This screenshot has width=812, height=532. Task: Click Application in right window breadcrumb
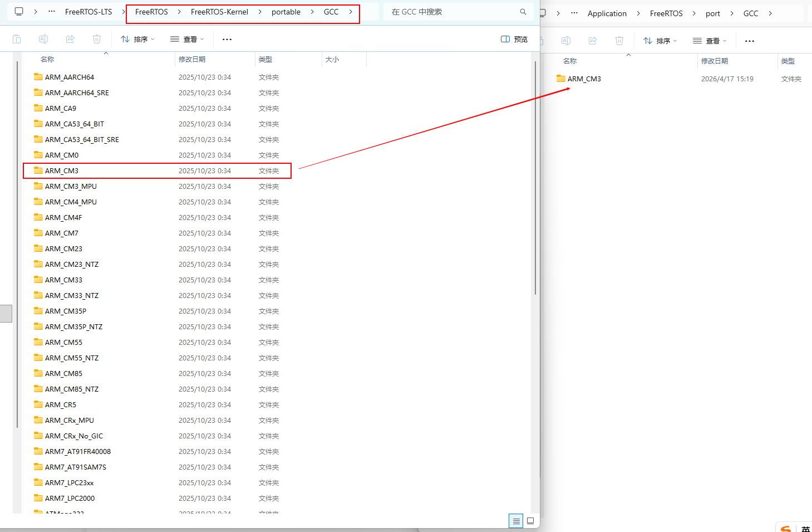tap(607, 13)
